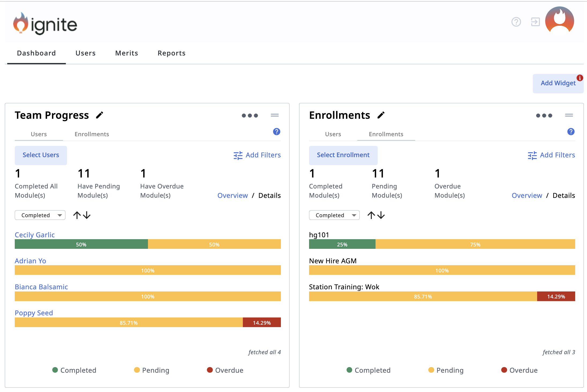Edit the Team Progress title with pencil
This screenshot has height=392, width=587.
pyautogui.click(x=100, y=115)
